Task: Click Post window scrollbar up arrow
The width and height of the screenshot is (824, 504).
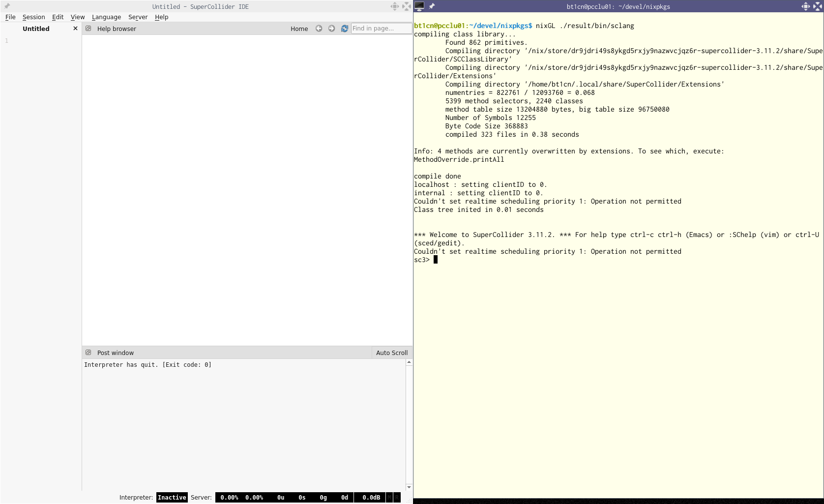Action: 409,362
